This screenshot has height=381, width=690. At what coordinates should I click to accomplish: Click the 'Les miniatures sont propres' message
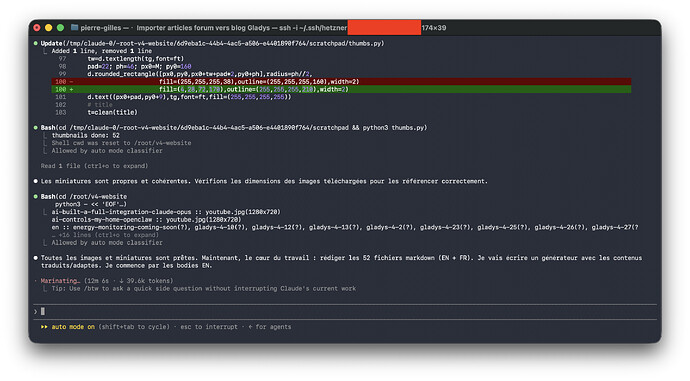[x=264, y=181]
